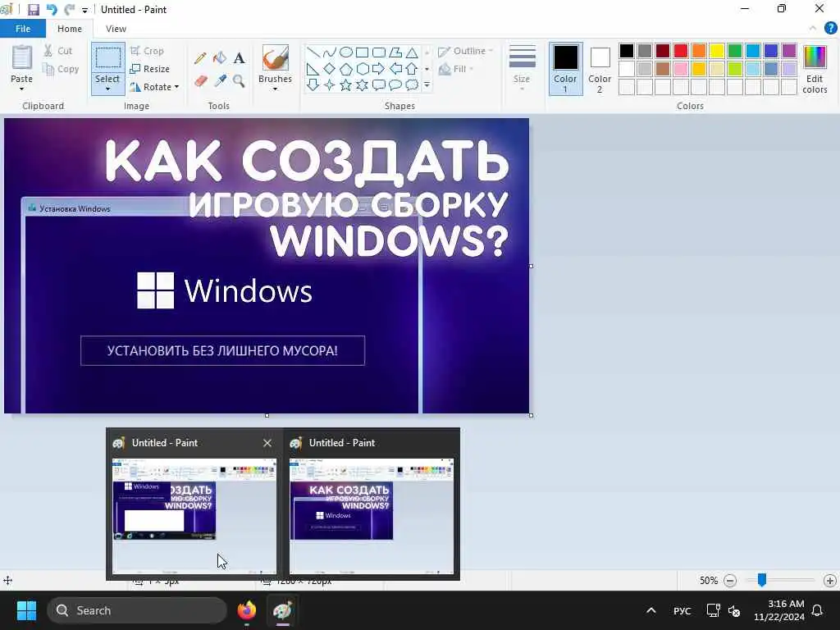Open the Customize Quick Access Toolbar arrow

pos(84,10)
